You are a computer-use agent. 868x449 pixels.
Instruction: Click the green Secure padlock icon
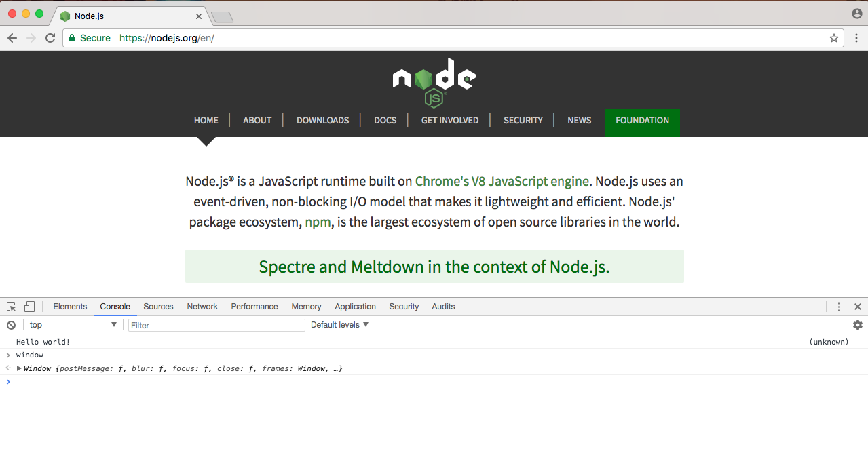tap(72, 38)
